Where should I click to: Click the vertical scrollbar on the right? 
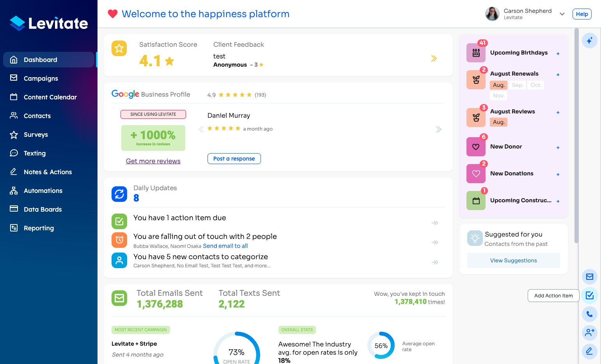click(x=576, y=136)
